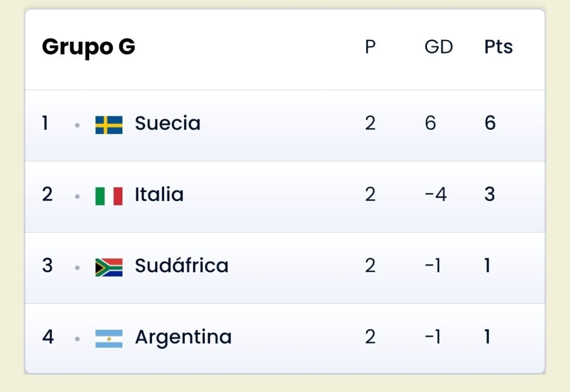
Task: Click the Italy flag icon
Action: (109, 196)
